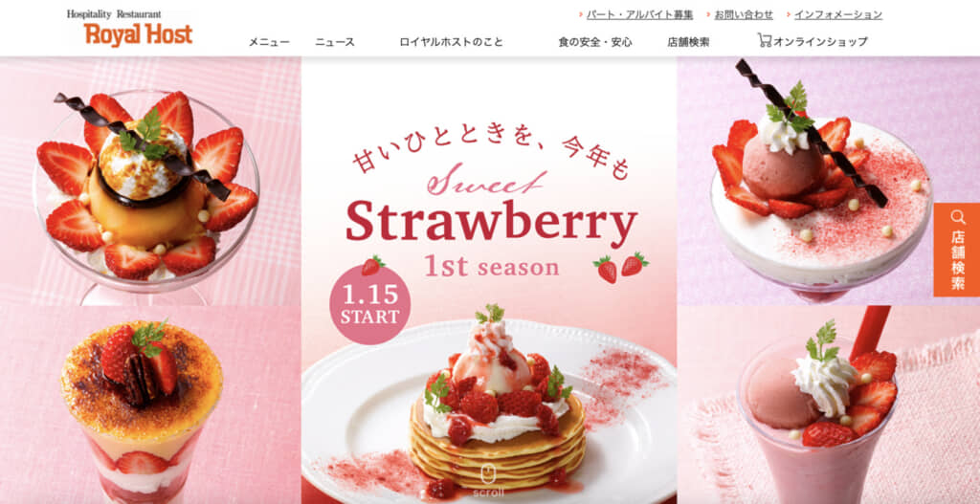Click arrow beside インフォメーション
Viewport: 980px width, 504px height.
[x=789, y=14]
